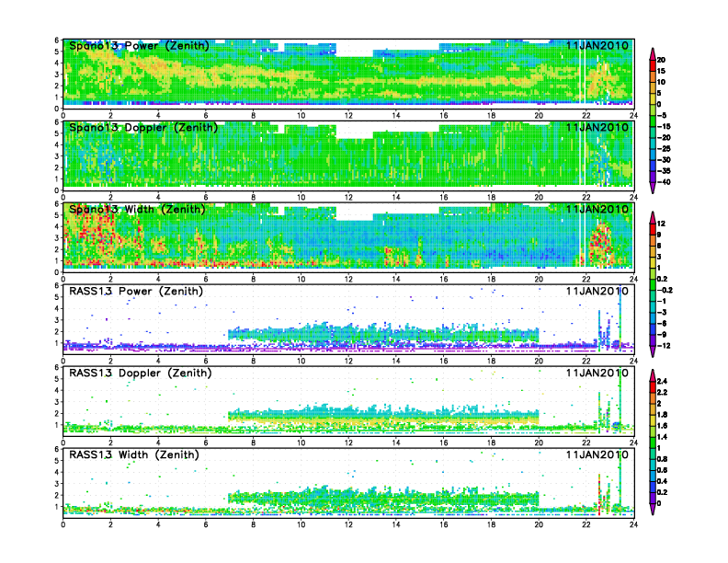Screen dimensions: 728x563
Task: Click the "12" label on the middle colorbar
Action: point(661,224)
